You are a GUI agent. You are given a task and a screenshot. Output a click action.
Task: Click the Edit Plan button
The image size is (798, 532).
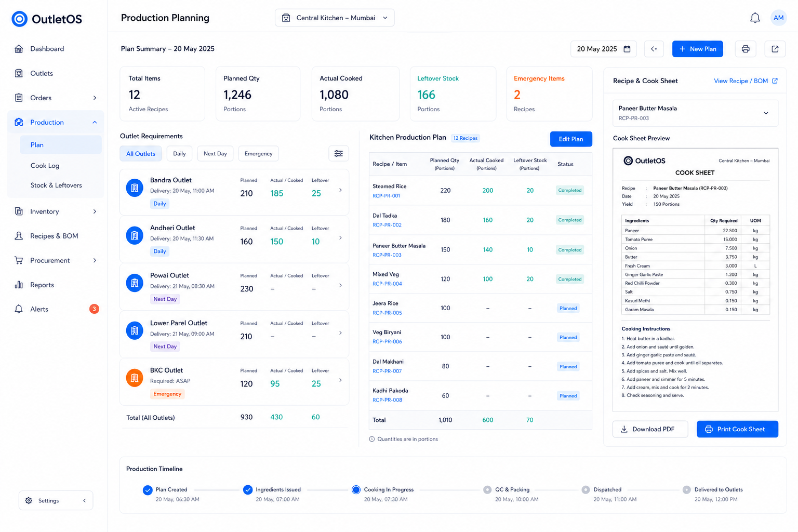tap(571, 139)
